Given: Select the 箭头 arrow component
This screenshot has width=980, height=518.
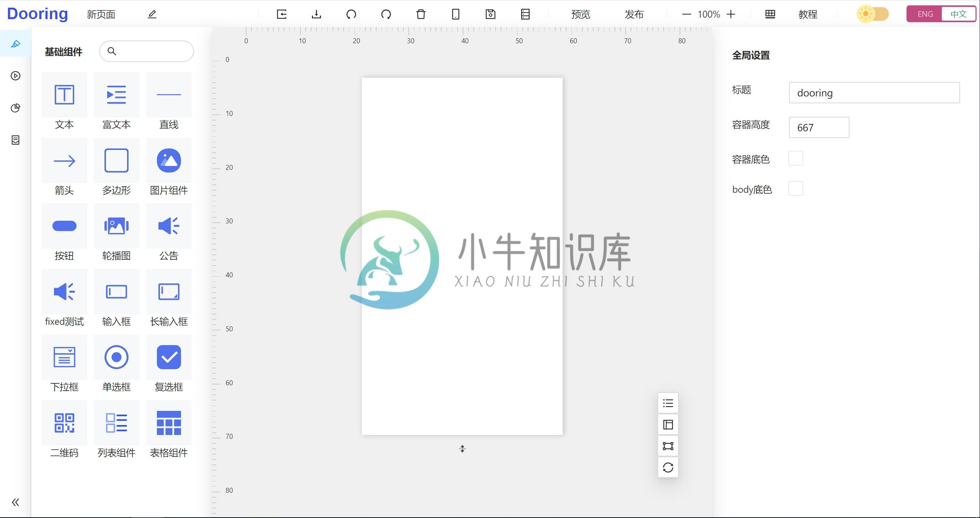Looking at the screenshot, I should point(64,167).
